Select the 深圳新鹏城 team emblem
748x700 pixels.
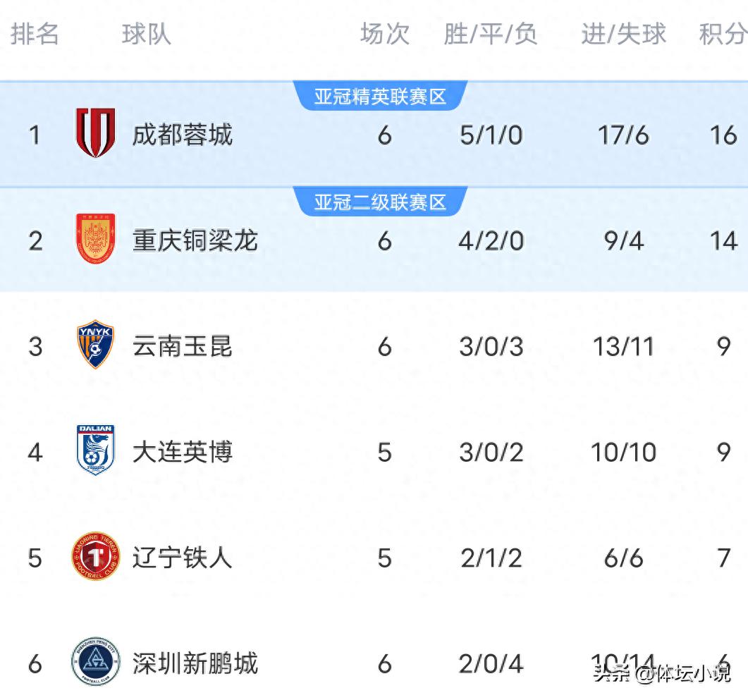click(x=96, y=663)
